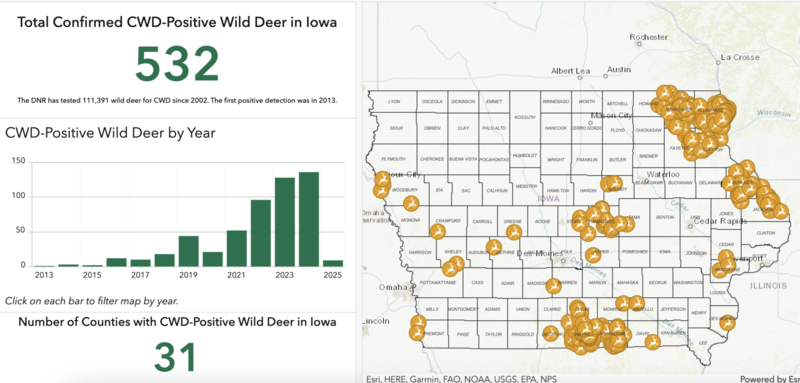Click the KOSSUTH county label
The height and width of the screenshot is (383, 800).
(x=526, y=117)
